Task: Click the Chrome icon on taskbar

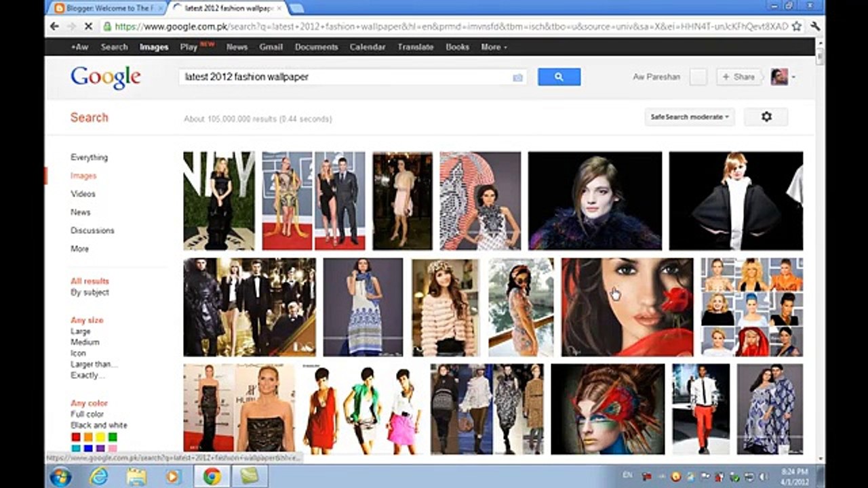Action: [x=212, y=476]
